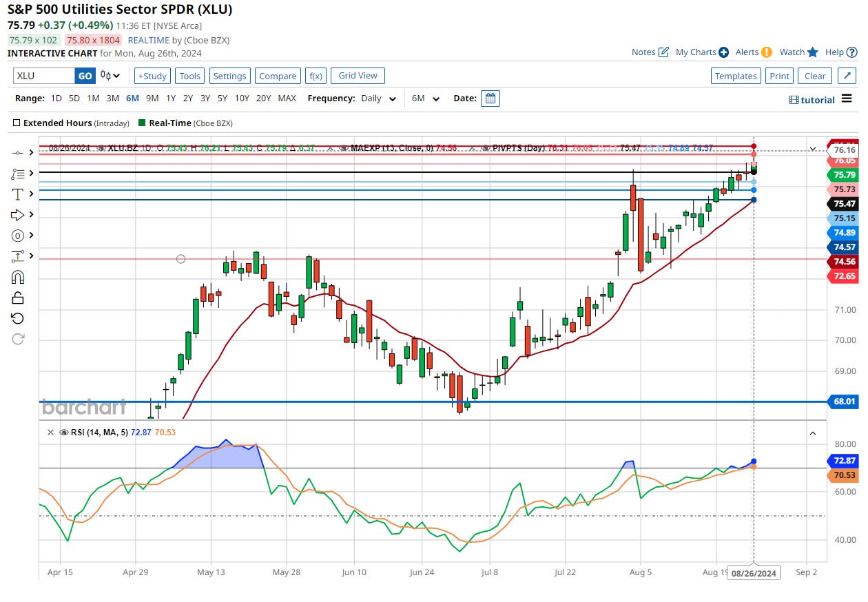Click the XLU symbol input field
868x602 pixels.
(43, 76)
